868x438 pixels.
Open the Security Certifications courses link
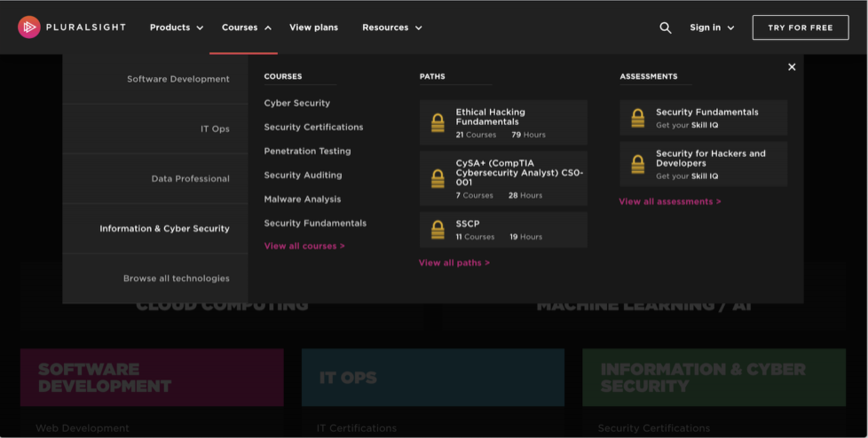tap(313, 127)
